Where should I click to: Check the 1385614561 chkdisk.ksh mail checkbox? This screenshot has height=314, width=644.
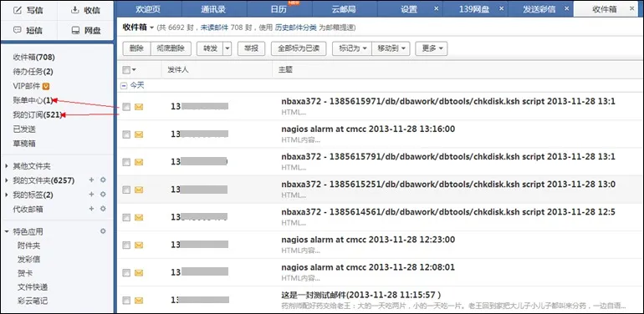coord(126,218)
